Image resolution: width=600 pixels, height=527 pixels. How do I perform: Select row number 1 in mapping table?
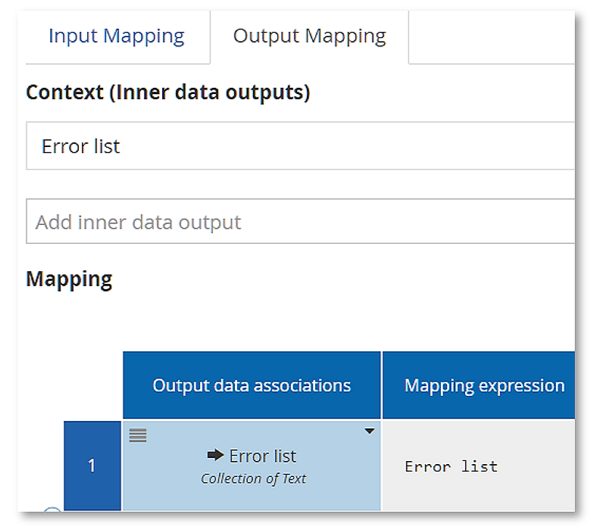coord(92,466)
